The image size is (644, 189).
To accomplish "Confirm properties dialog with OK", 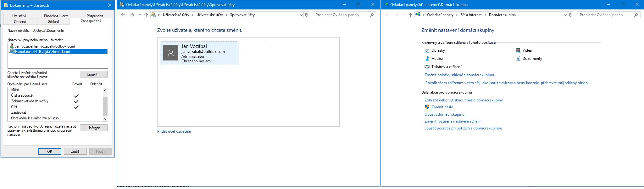I will [x=50, y=152].
